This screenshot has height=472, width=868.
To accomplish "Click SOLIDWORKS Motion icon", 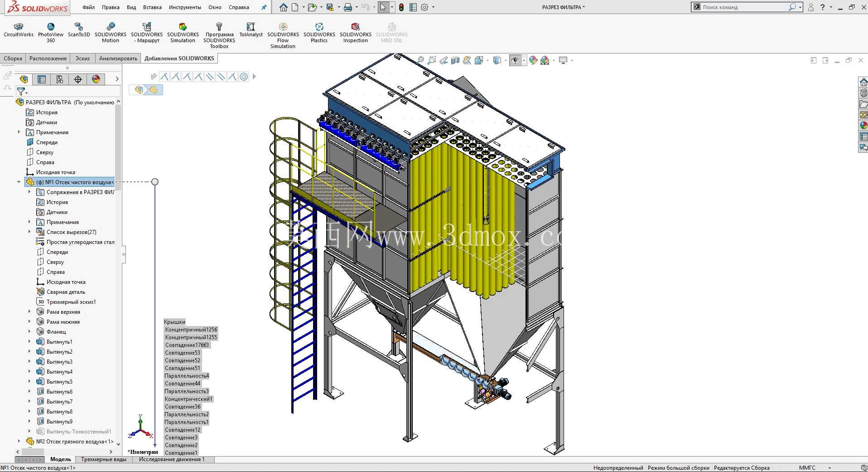I will (111, 33).
